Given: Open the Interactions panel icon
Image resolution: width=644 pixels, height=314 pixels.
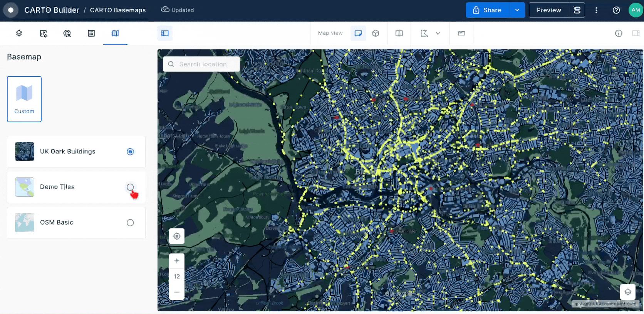Looking at the screenshot, I should (67, 33).
